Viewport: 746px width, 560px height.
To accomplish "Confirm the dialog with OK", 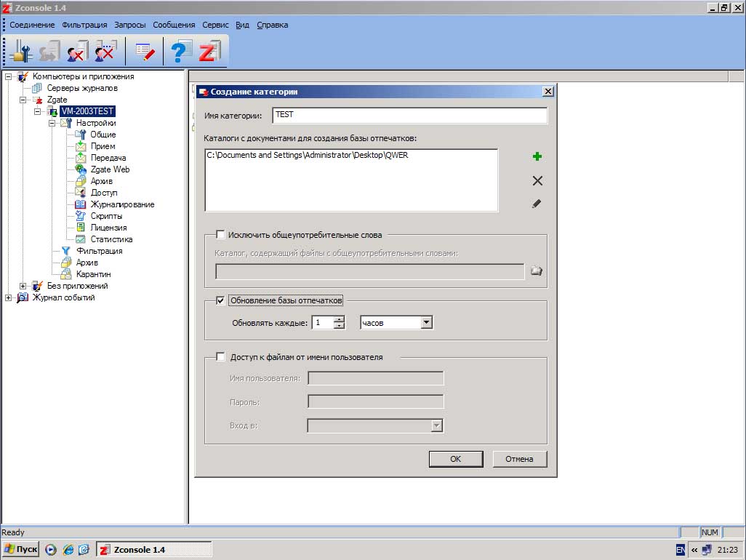I will tap(455, 459).
